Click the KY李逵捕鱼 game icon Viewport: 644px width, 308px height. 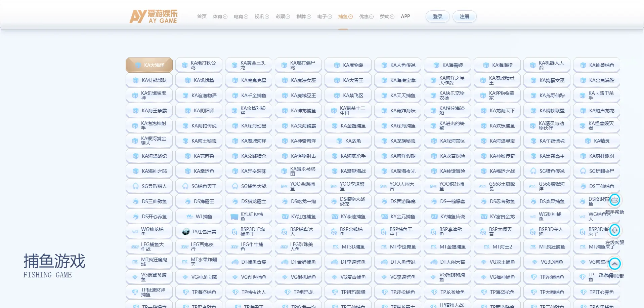(335, 217)
